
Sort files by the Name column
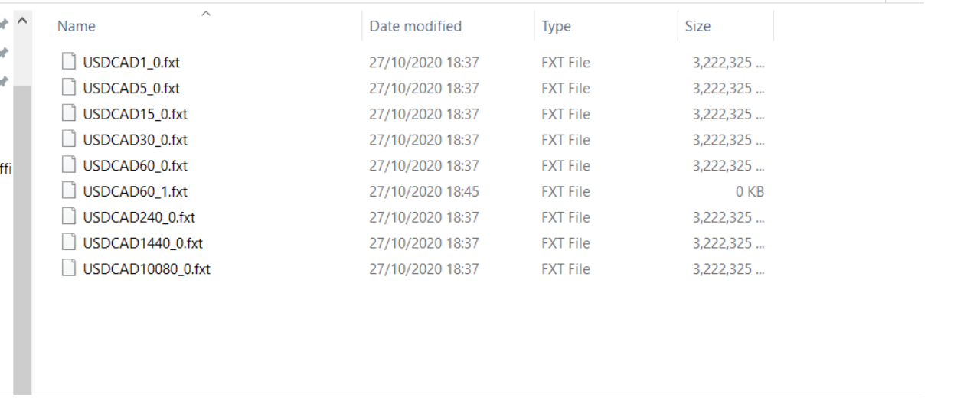click(207, 26)
